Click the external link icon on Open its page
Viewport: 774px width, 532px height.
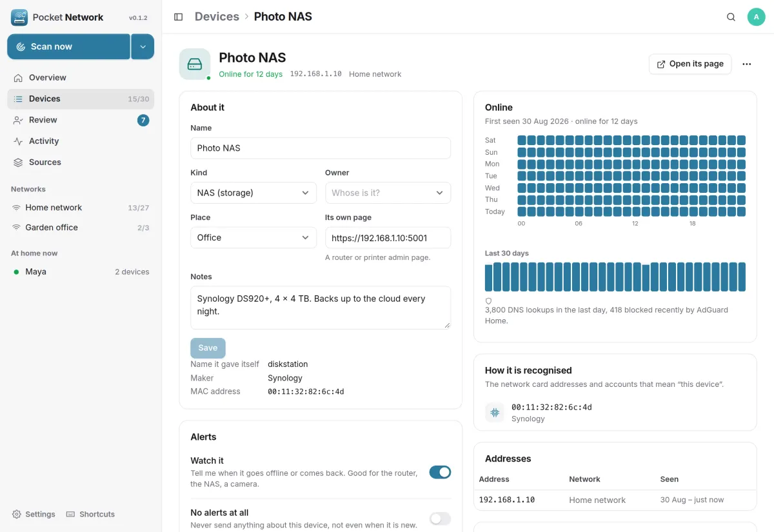click(661, 64)
